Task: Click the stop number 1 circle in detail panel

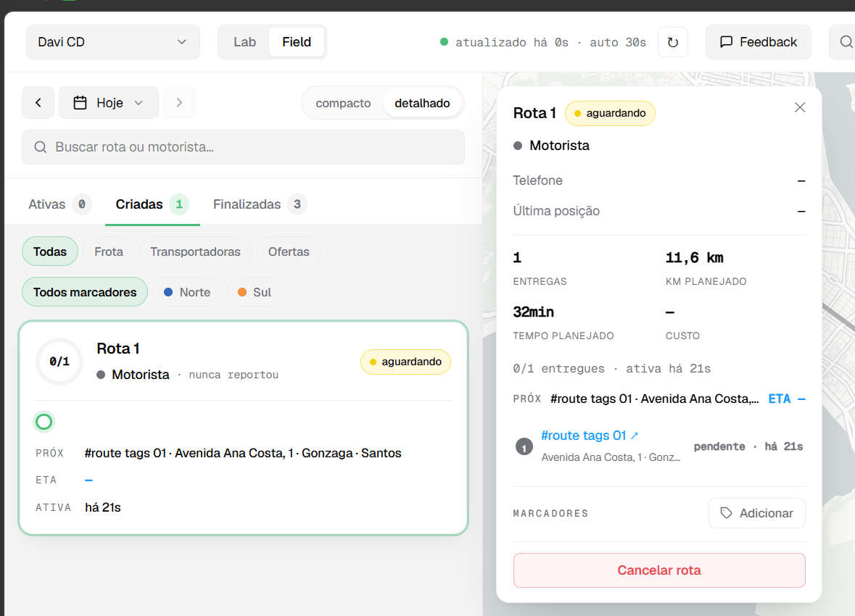Action: 524,447
